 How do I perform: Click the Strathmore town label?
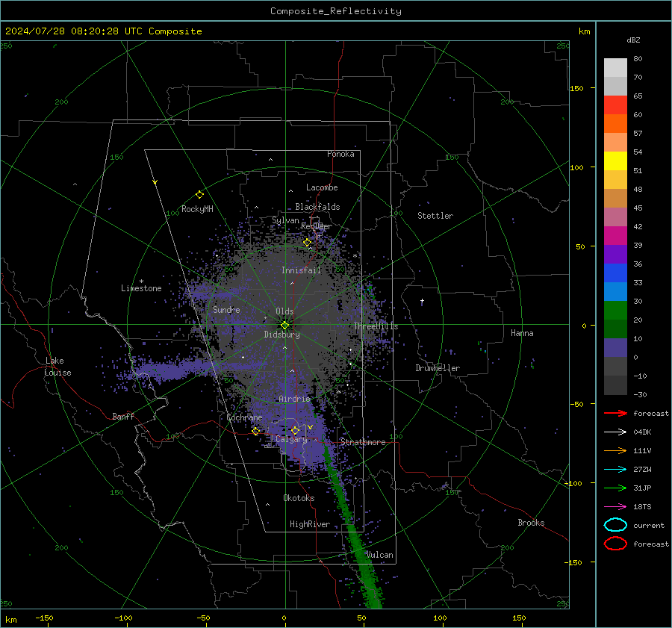click(x=363, y=442)
